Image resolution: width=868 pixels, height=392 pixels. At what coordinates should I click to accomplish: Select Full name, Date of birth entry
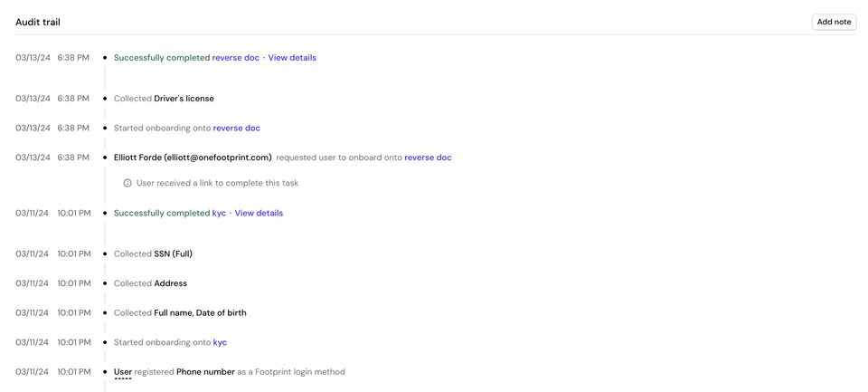click(199, 313)
